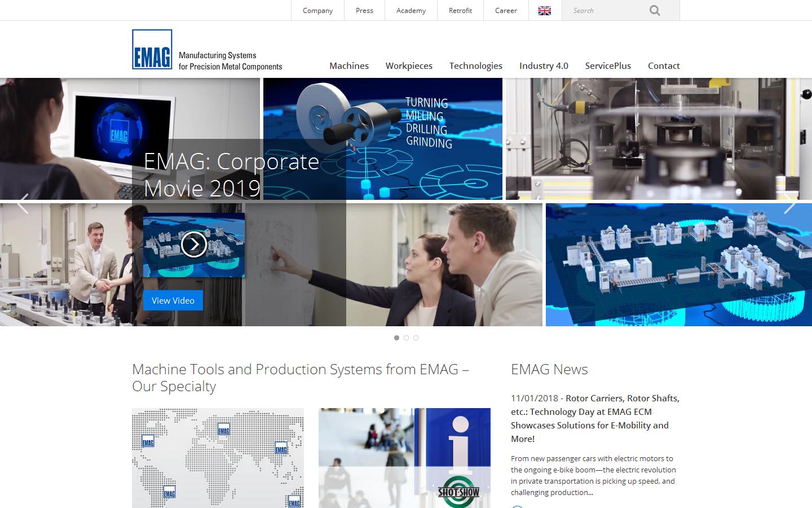
Task: Open the Company top menu
Action: 317,10
